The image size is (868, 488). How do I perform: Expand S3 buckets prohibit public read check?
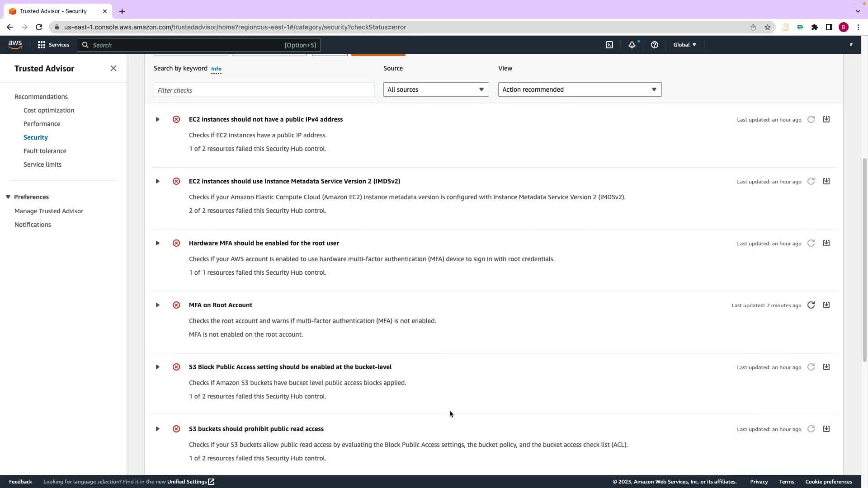coord(157,429)
